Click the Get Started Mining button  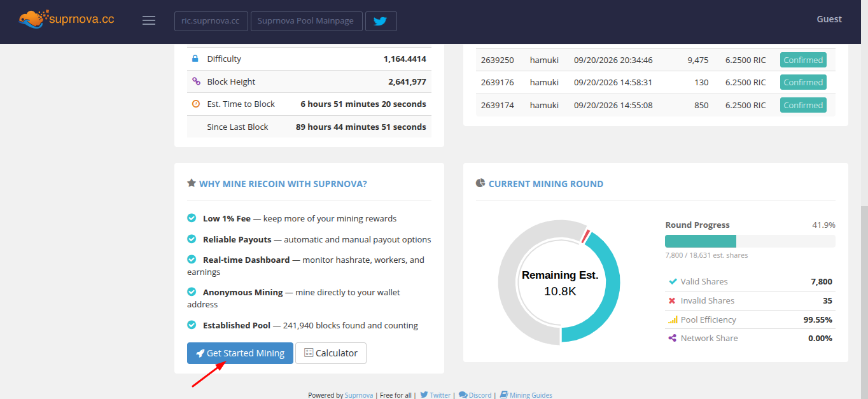(x=240, y=353)
